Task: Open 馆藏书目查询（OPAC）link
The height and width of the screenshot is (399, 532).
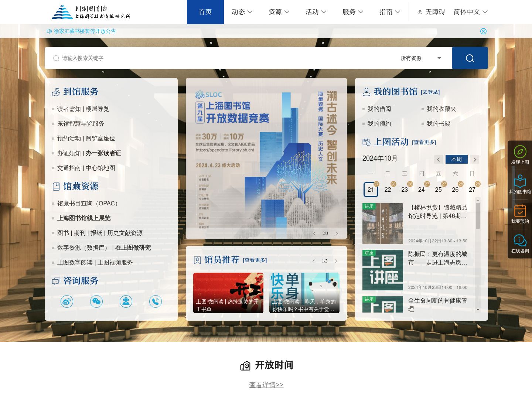Action: (x=89, y=204)
